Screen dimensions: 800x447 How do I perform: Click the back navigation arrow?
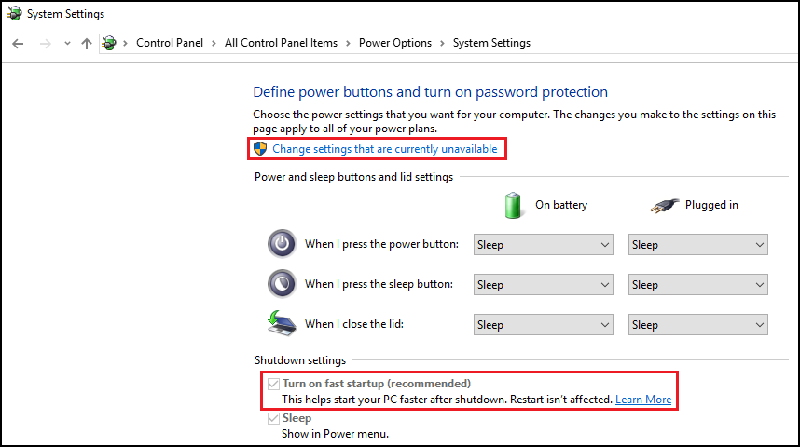(x=18, y=43)
